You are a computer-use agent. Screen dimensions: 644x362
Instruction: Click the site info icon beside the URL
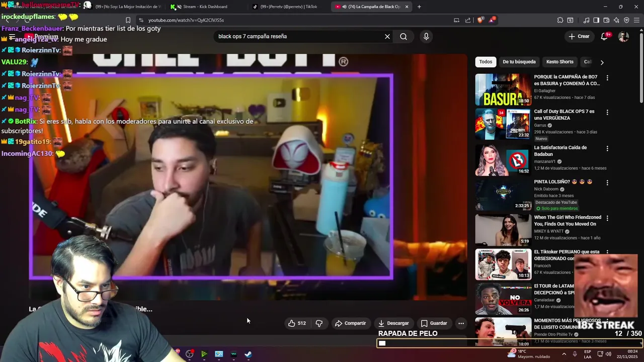[141, 20]
